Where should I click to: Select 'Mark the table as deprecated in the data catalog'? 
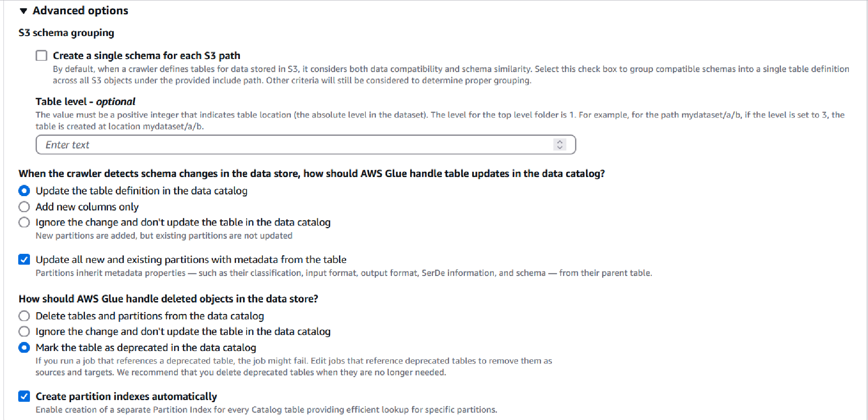click(24, 347)
